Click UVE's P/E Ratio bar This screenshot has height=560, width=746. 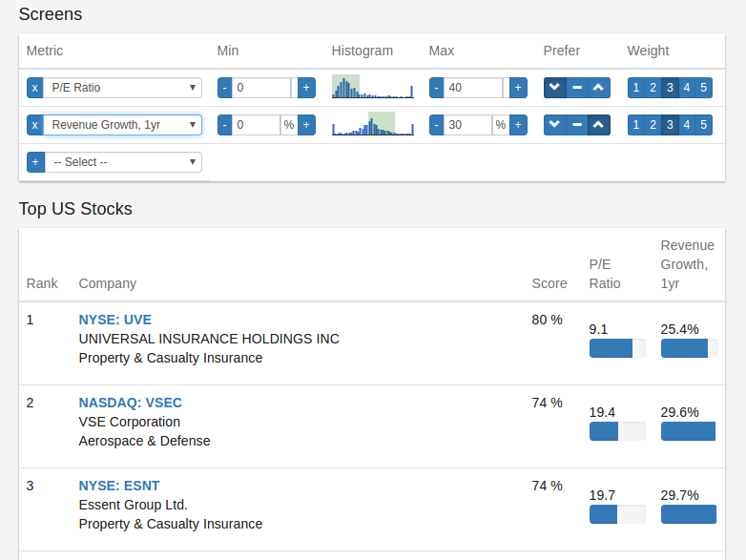click(617, 348)
